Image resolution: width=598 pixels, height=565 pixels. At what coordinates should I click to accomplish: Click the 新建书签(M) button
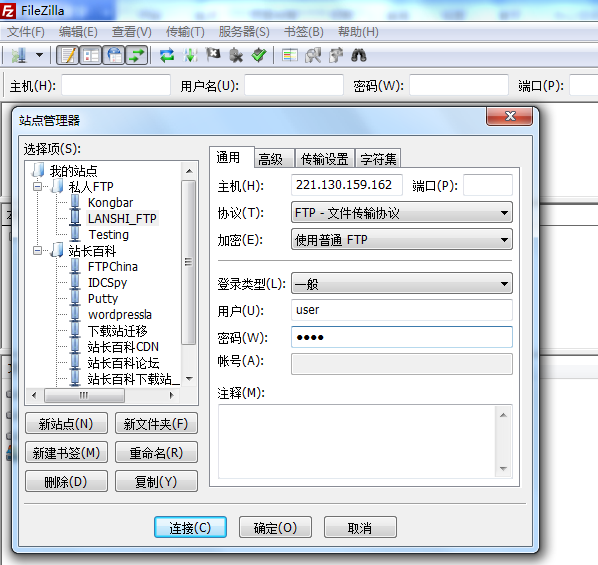66,452
